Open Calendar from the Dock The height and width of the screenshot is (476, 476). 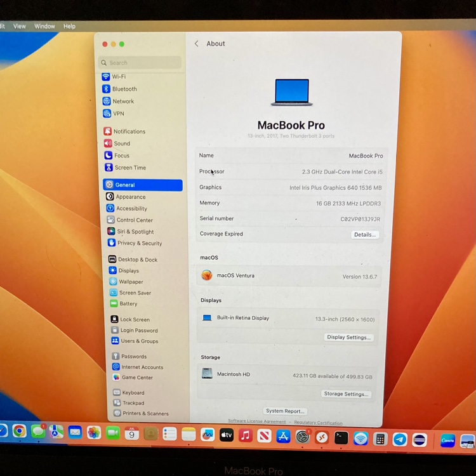(132, 434)
